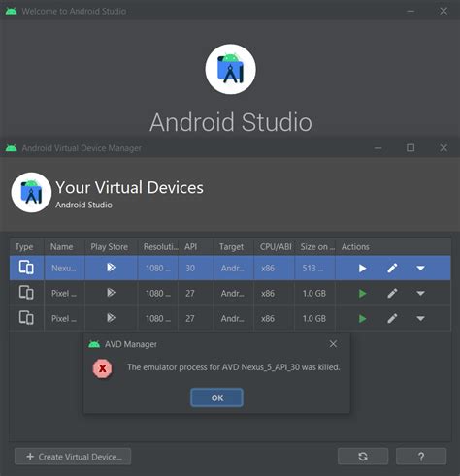The height and width of the screenshot is (476, 460).
Task: Confirm the error with the OK button
Action: [216, 397]
